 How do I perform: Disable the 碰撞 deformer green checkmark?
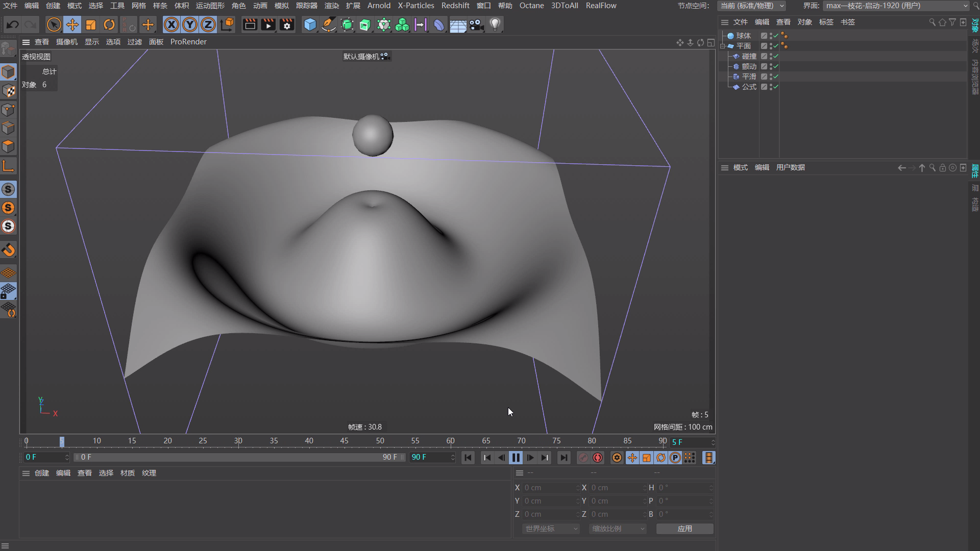[x=776, y=56]
